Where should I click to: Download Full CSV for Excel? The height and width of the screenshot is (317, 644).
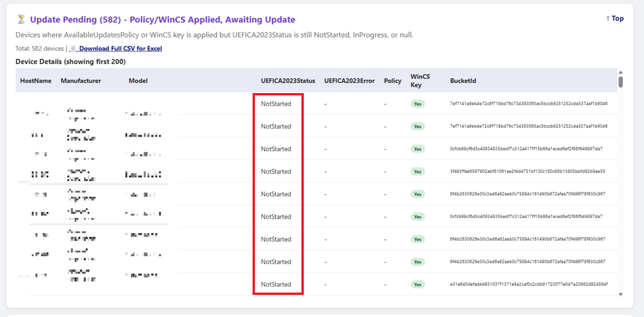(120, 48)
